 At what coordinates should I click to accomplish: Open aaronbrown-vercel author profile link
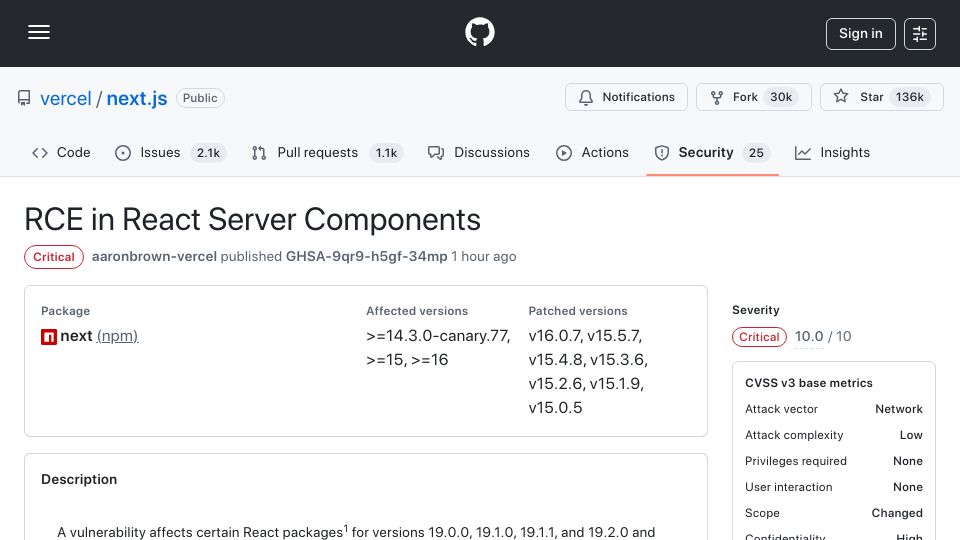154,257
